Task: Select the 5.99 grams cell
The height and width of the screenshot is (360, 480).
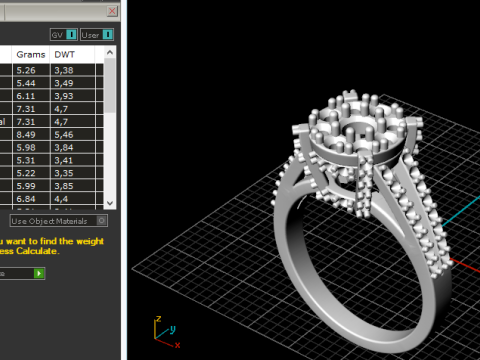Action: click(x=31, y=186)
